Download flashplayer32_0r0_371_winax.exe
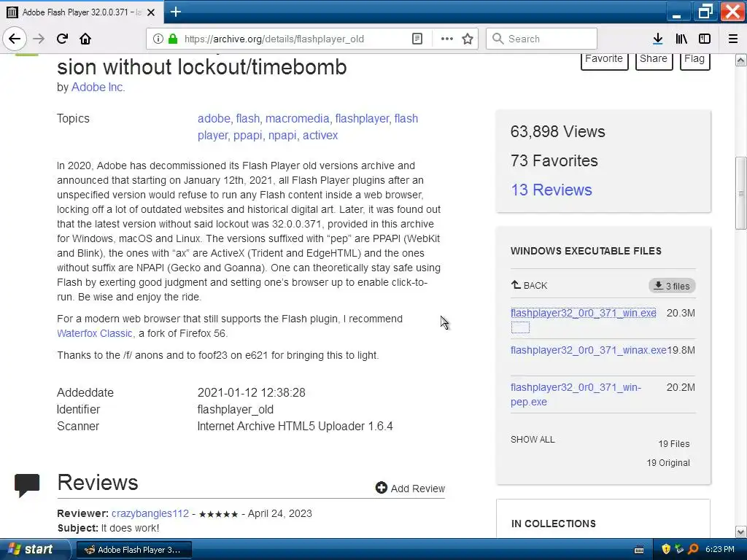Screen dimensions: 747x560 tap(589, 350)
